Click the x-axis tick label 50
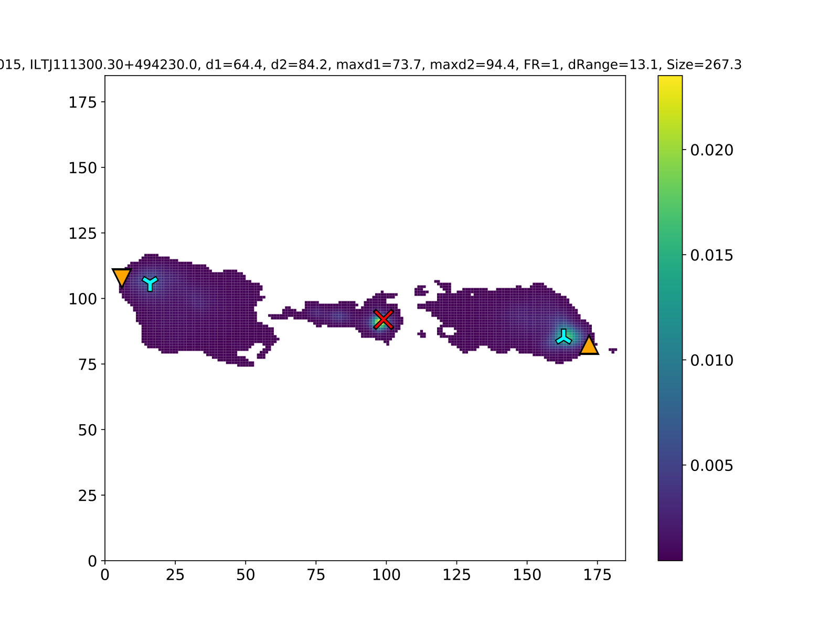840x630 pixels. [246, 575]
